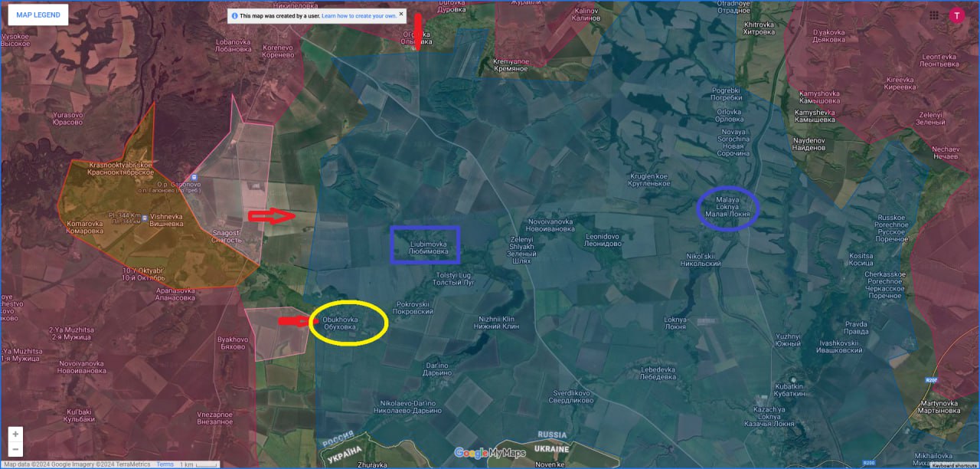The image size is (980, 469).
Task: Click the Zelenyi Shlyakh label
Action: [521, 249]
